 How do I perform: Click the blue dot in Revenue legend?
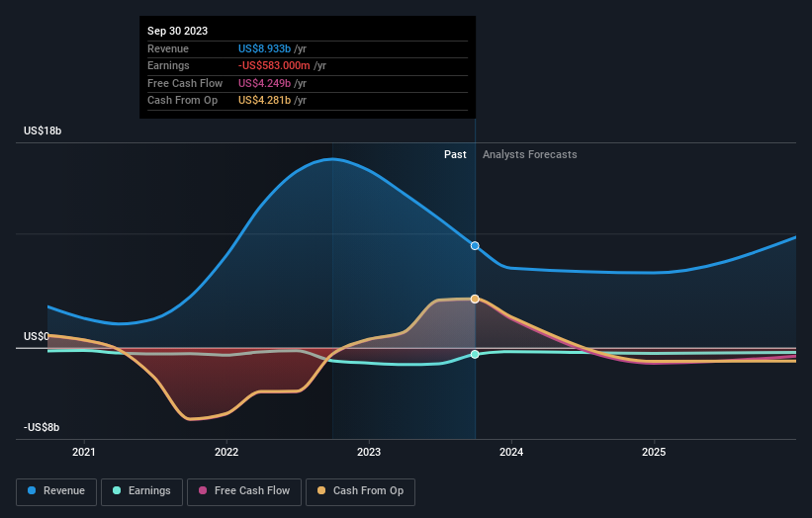click(32, 490)
